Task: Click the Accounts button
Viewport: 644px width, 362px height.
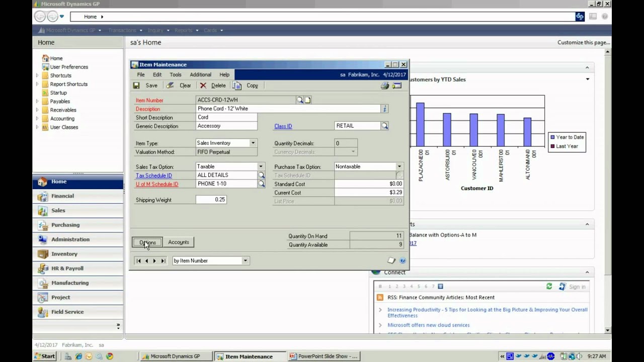Action: (179, 242)
